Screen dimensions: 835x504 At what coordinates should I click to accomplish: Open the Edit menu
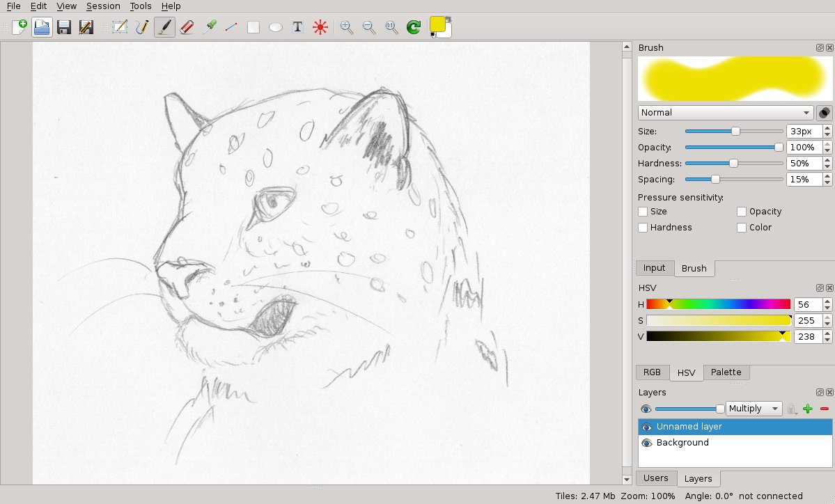(38, 6)
